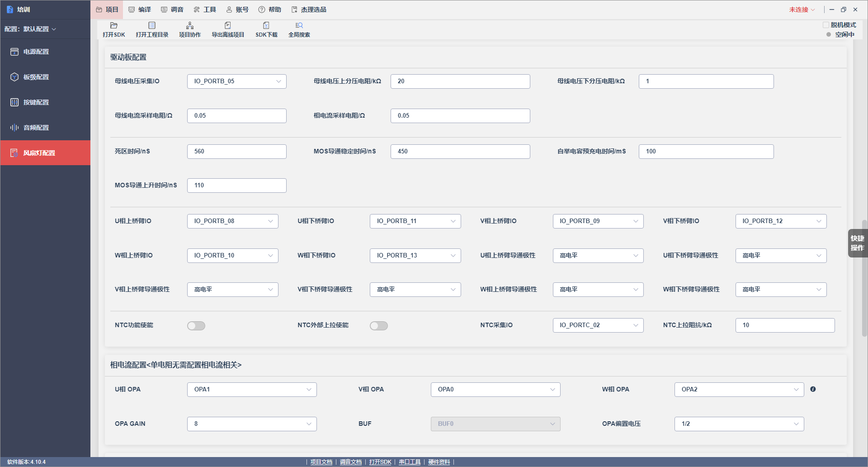The width and height of the screenshot is (868, 467).
Task: Click the 未连接 connection status
Action: point(802,10)
